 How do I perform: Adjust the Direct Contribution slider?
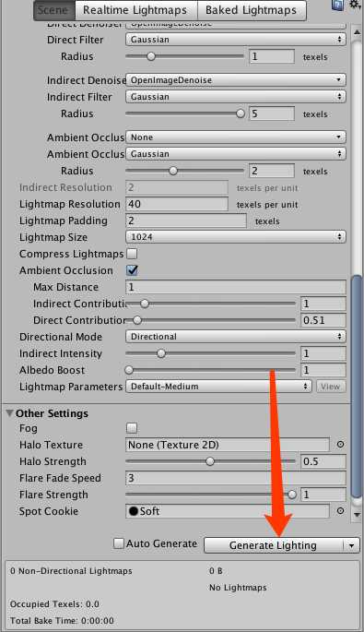tap(211, 320)
